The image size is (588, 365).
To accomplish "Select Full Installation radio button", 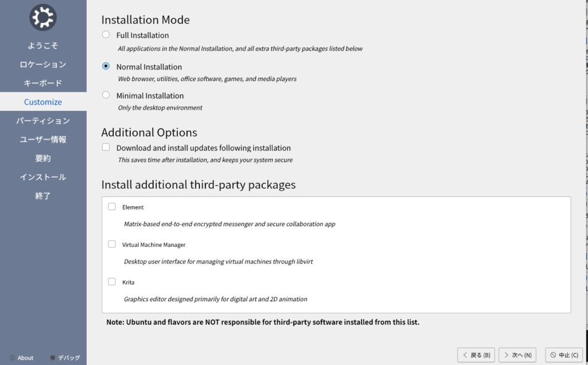I will point(106,34).
